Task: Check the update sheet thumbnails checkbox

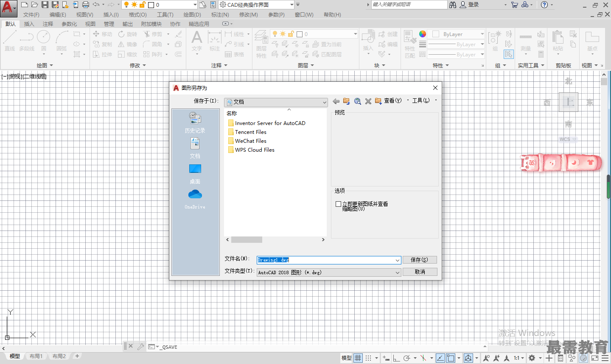Action: coord(338,204)
